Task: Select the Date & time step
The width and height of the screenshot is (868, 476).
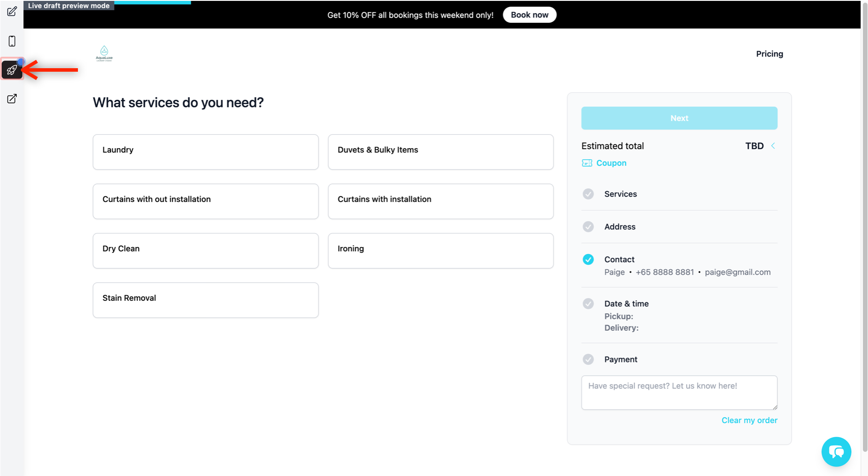Action: tap(626, 304)
